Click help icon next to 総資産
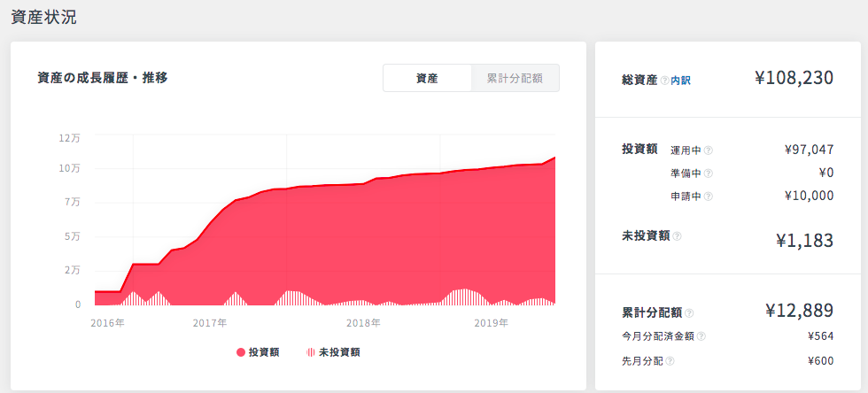The image size is (868, 393). tap(665, 81)
